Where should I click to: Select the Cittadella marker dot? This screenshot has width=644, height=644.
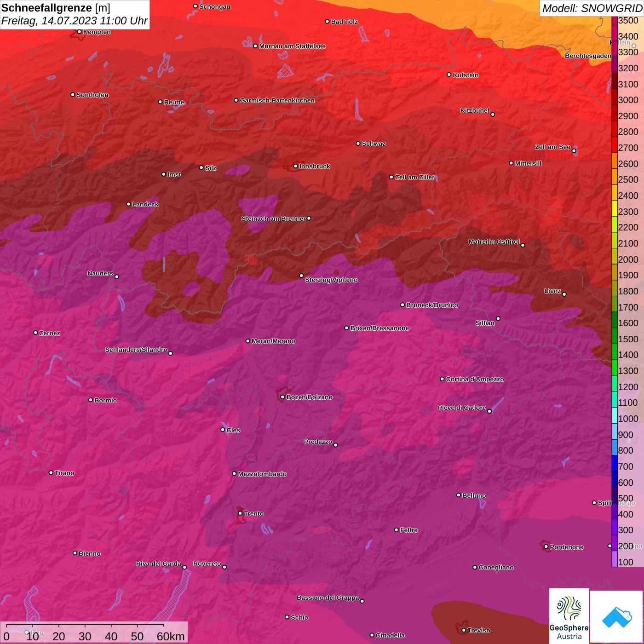[372, 635]
